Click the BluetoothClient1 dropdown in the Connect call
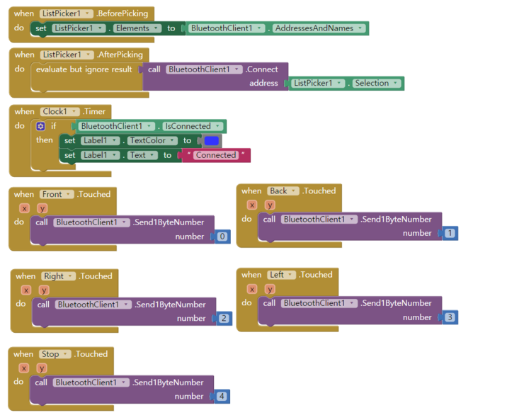Image resolution: width=524 pixels, height=420 pixels. 204,69
